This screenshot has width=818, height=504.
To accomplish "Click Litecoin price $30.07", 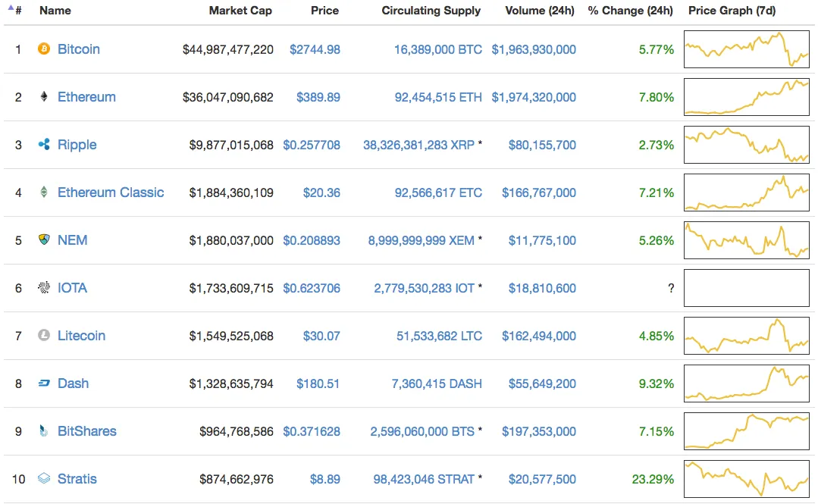I will [321, 336].
